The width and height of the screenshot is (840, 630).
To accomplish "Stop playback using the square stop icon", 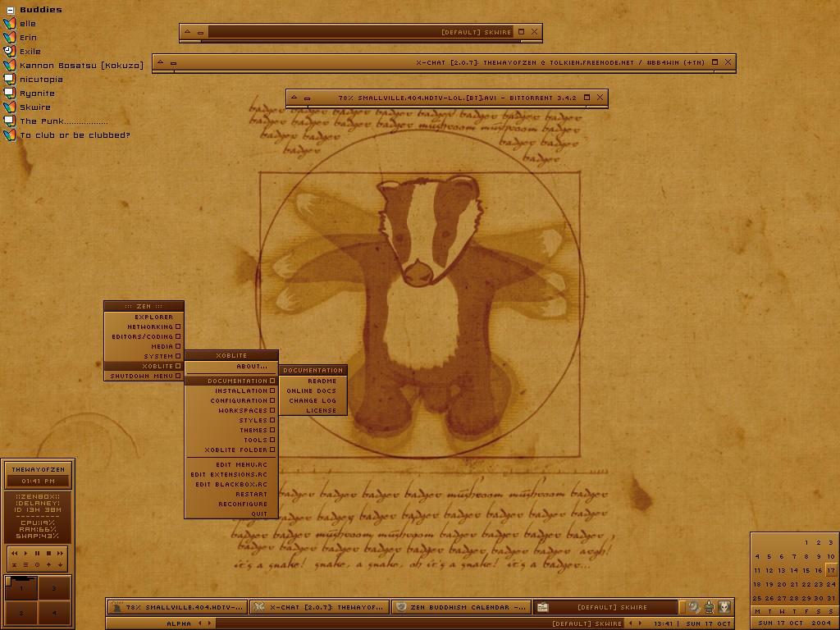I will (48, 553).
